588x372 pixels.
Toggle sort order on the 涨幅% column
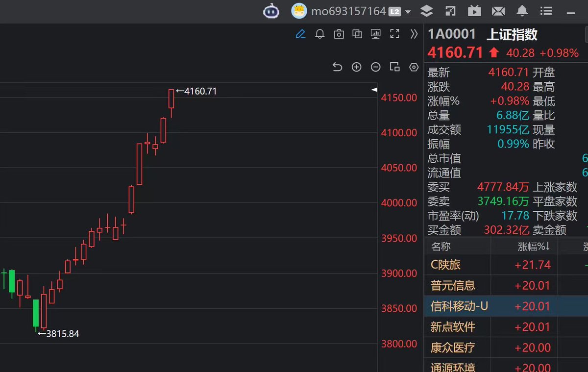pos(534,247)
